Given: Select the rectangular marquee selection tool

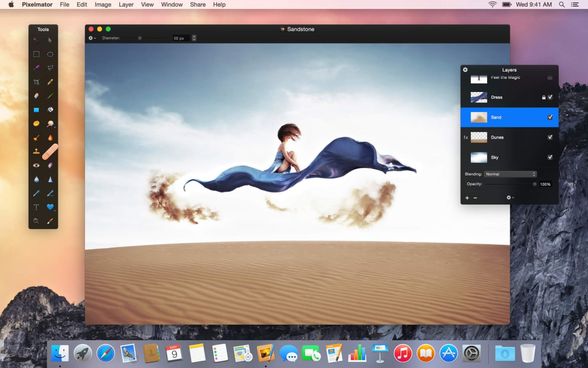Looking at the screenshot, I should (x=36, y=54).
